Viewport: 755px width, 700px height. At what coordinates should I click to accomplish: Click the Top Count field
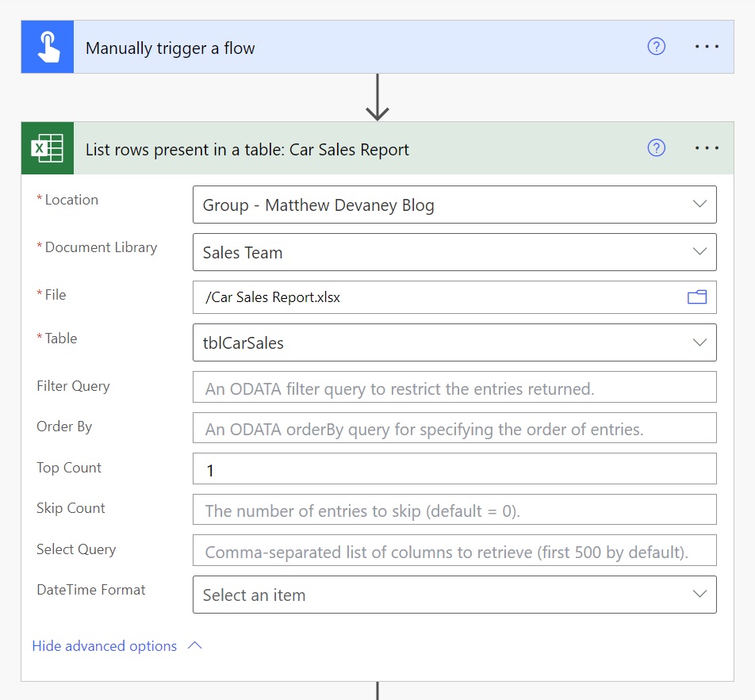pos(454,469)
